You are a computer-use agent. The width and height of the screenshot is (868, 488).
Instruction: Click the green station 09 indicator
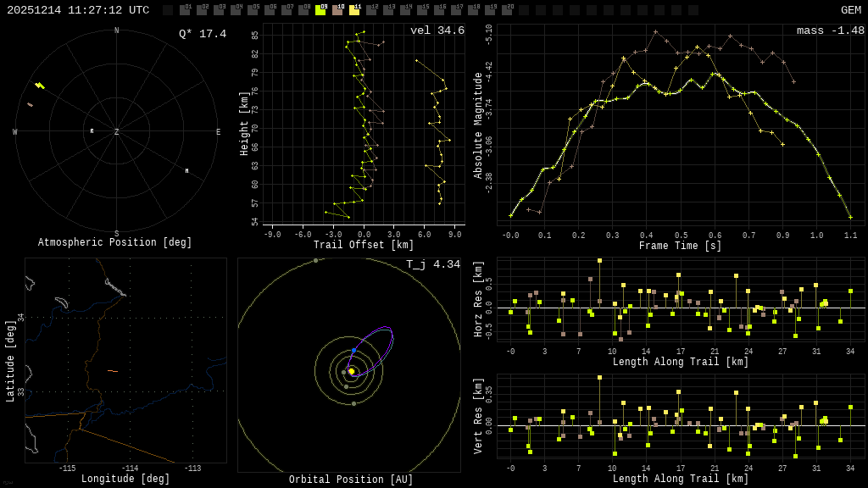pyautogui.click(x=320, y=10)
